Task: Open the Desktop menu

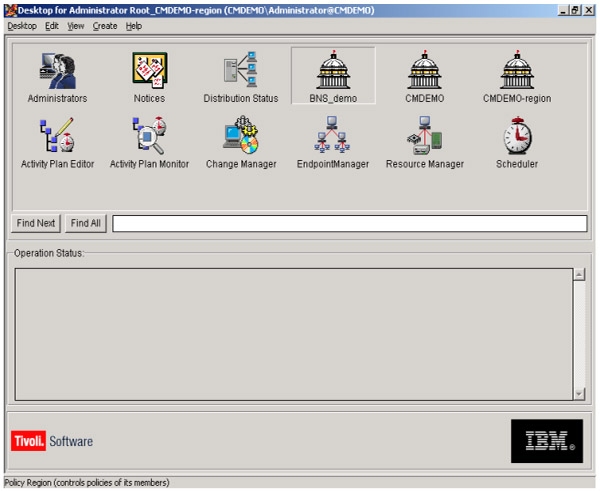Action: pyautogui.click(x=22, y=26)
